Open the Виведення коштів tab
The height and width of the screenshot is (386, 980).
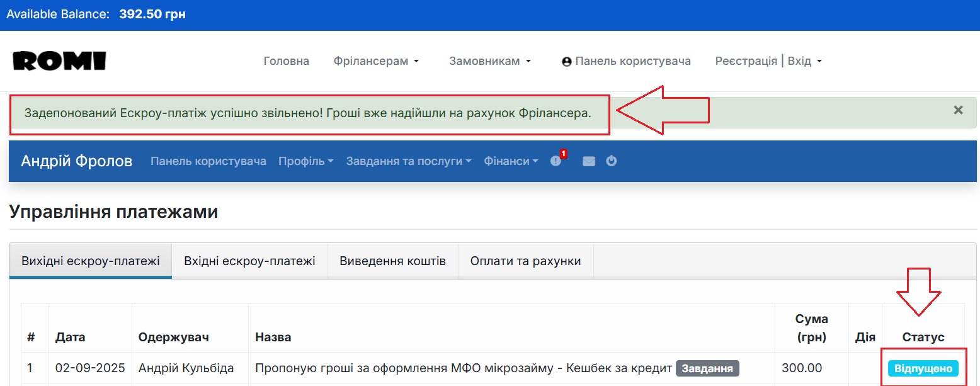tap(392, 260)
